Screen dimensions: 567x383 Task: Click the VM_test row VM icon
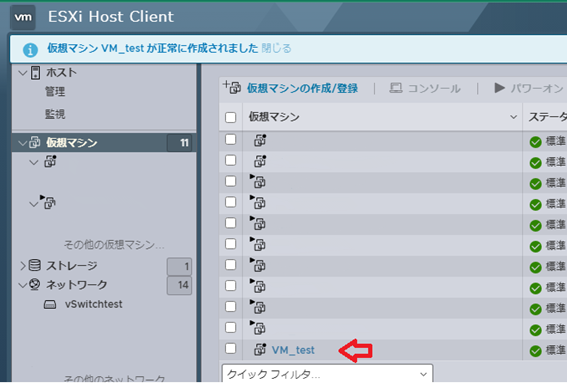coord(260,349)
